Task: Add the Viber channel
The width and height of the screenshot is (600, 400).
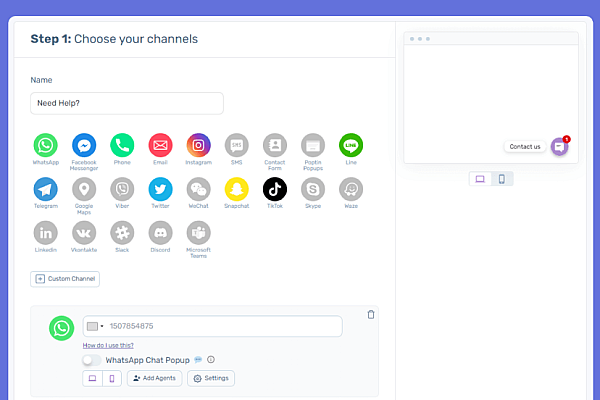Action: tap(122, 189)
